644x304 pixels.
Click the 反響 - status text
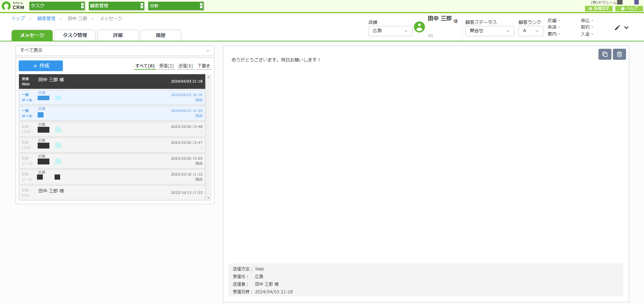point(554,21)
